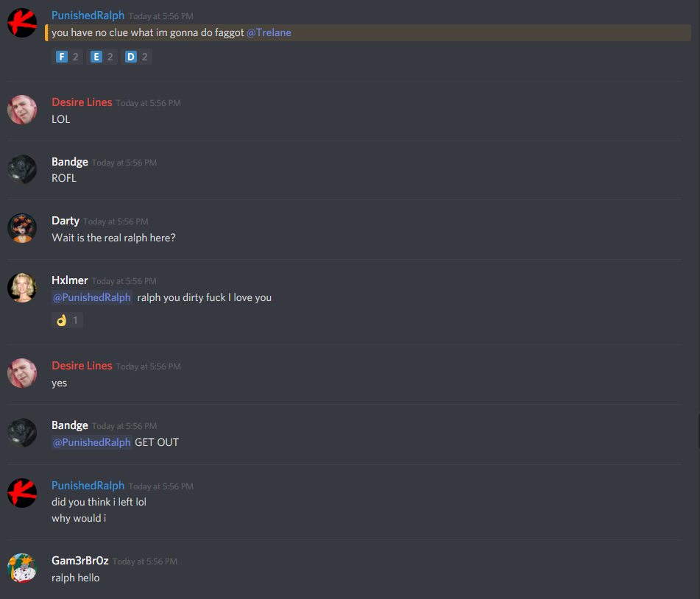Screen dimensions: 700x599
Task: Click the Darty username
Action: (66, 221)
